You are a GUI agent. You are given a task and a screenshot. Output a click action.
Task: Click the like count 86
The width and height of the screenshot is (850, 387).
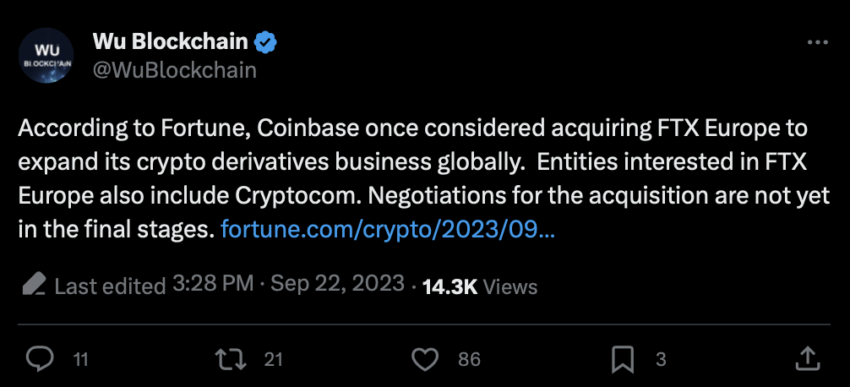[x=469, y=359]
